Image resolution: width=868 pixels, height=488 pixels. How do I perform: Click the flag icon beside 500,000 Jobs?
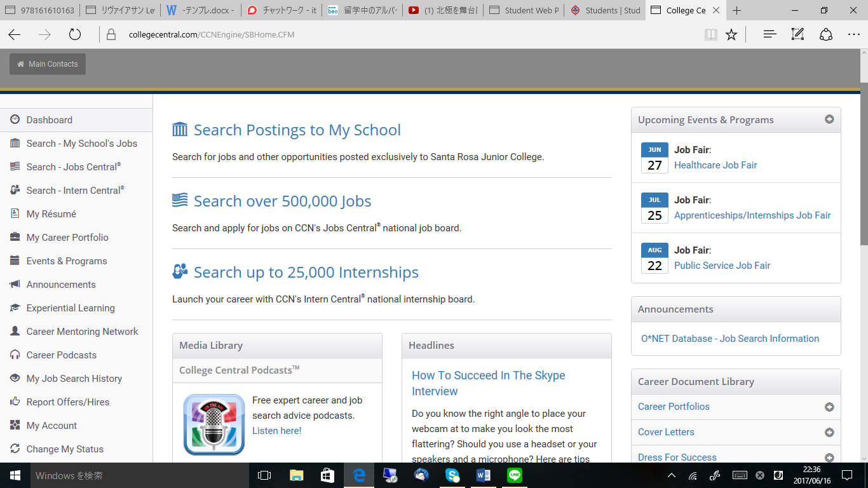tap(180, 201)
